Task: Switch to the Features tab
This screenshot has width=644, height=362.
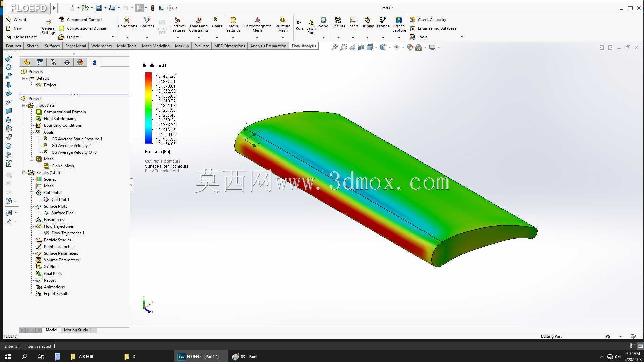Action: point(13,46)
